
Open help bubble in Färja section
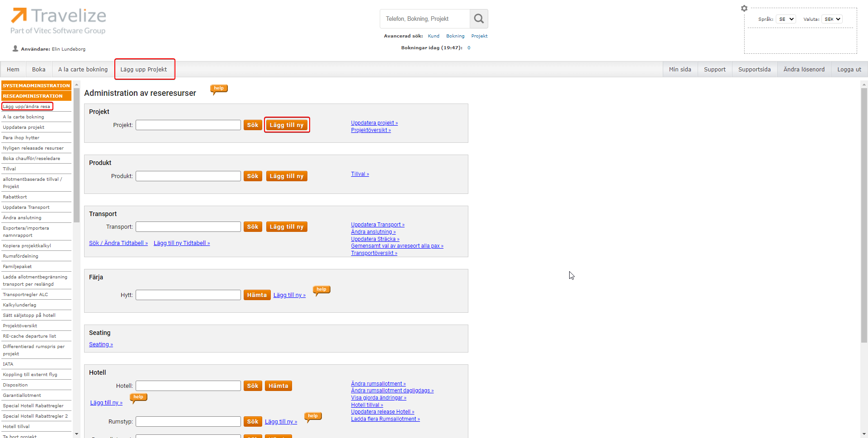coord(321,290)
